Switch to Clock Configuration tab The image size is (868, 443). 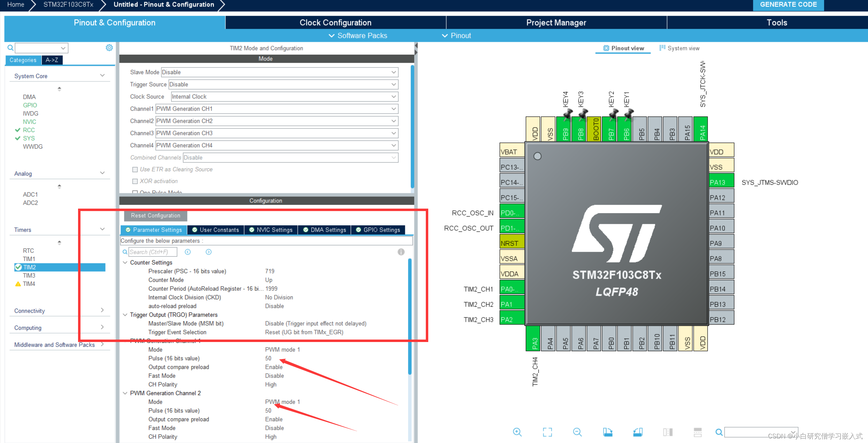click(x=335, y=23)
